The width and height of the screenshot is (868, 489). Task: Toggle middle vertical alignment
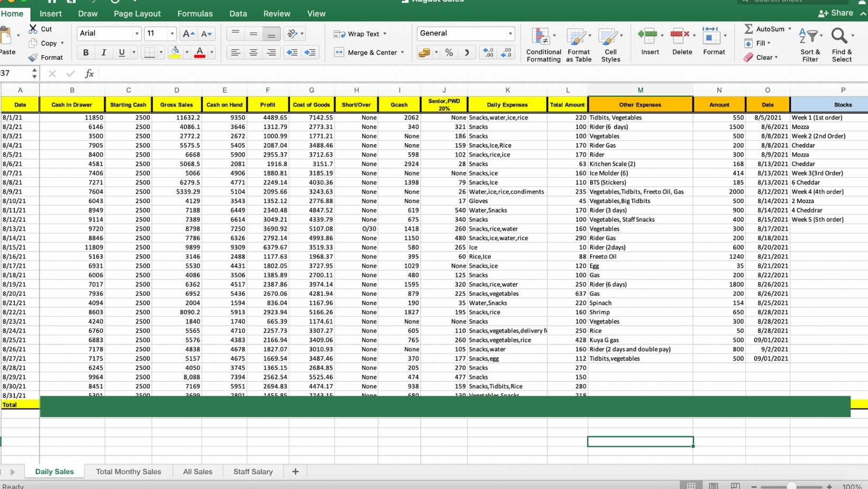(x=254, y=33)
